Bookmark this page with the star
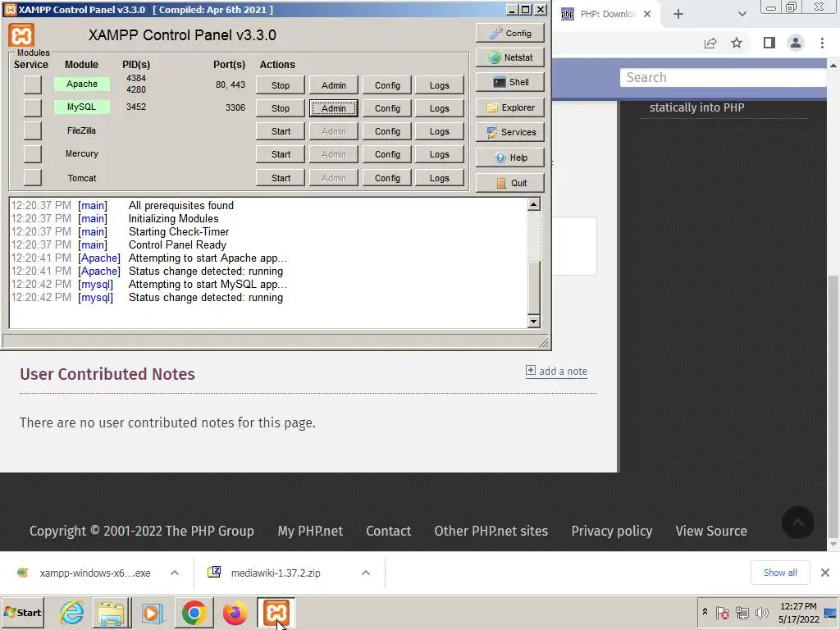The width and height of the screenshot is (840, 630). (x=737, y=43)
